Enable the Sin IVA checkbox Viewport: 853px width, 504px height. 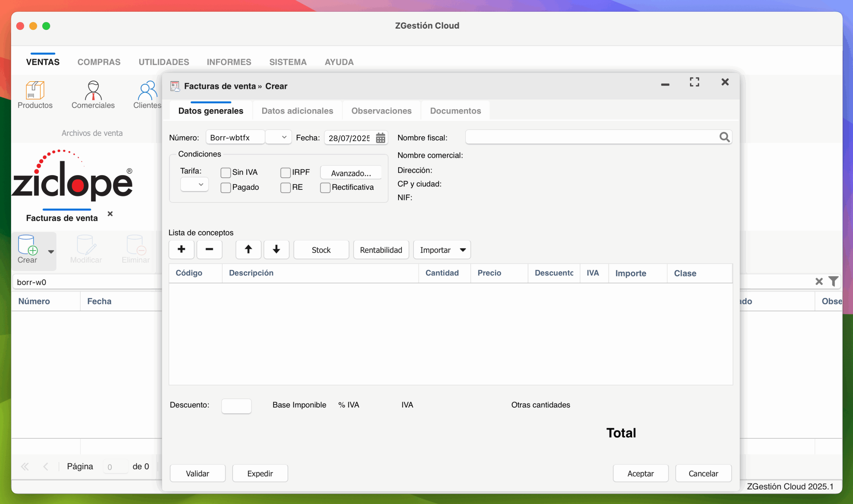(x=226, y=173)
